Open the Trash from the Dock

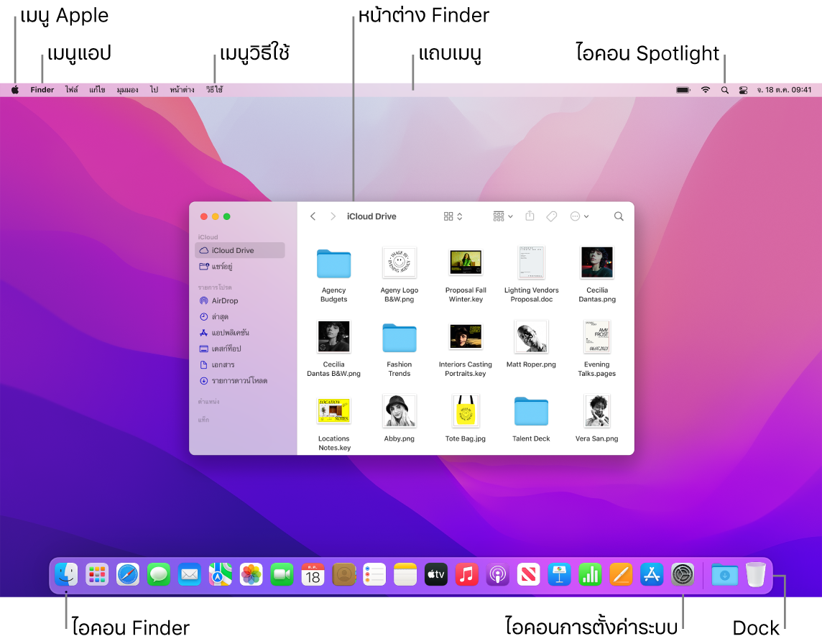[755, 574]
